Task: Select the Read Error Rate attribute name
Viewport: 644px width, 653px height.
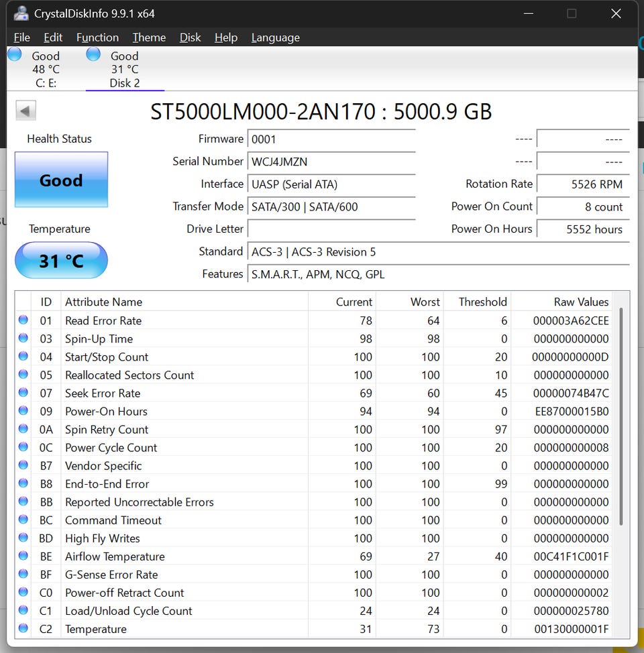Action: pos(103,320)
